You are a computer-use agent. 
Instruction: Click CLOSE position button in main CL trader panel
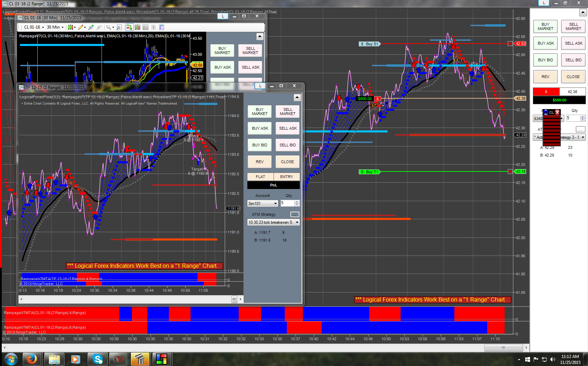[573, 77]
